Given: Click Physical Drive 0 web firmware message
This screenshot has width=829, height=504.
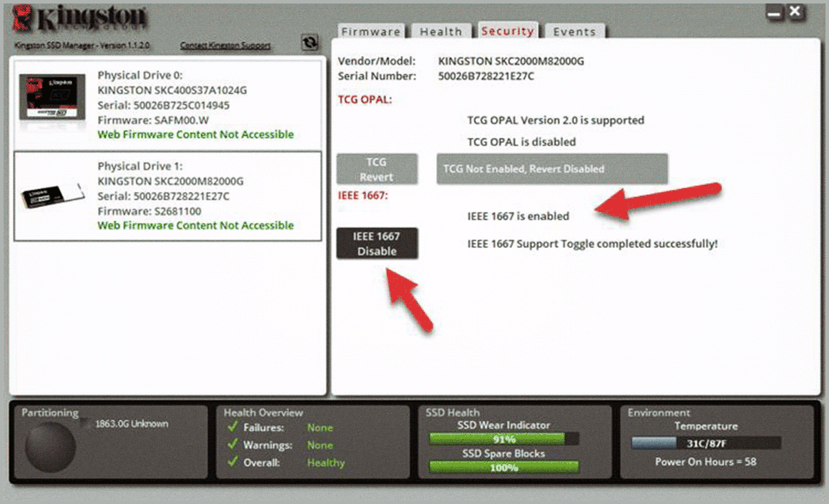Looking at the screenshot, I should coord(196,134).
